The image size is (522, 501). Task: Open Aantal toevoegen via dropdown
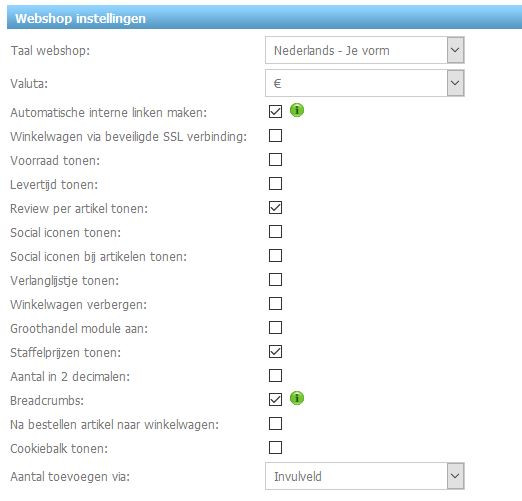tap(365, 476)
